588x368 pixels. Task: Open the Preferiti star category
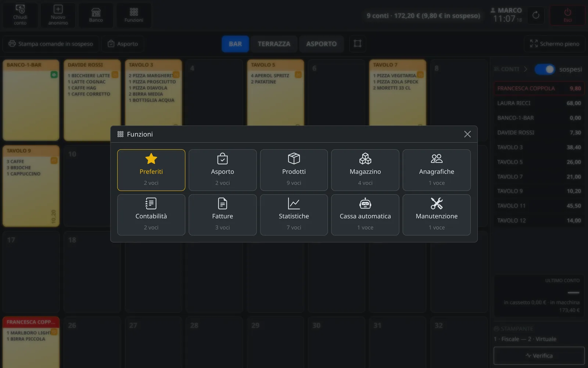[151, 170]
